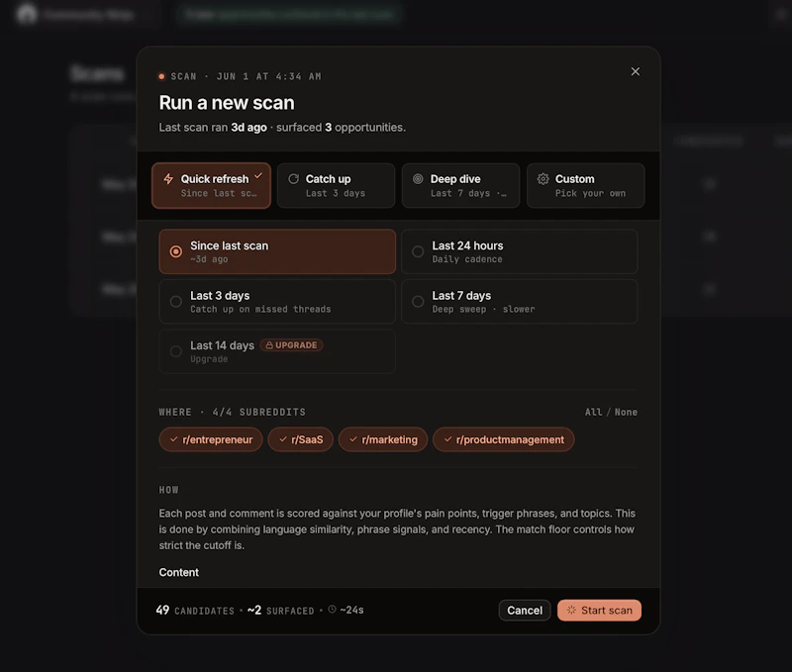The width and height of the screenshot is (792, 672).
Task: Click the UPGRADE lock badge
Action: 291,345
